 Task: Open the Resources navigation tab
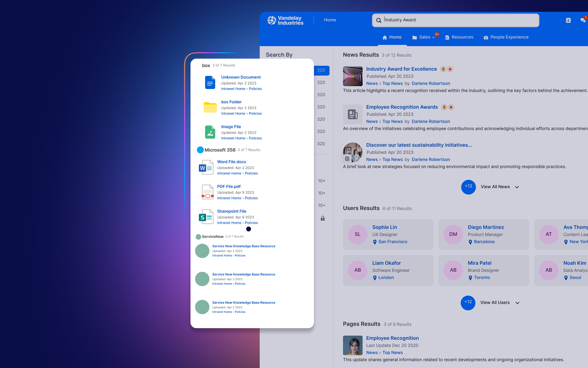(459, 37)
